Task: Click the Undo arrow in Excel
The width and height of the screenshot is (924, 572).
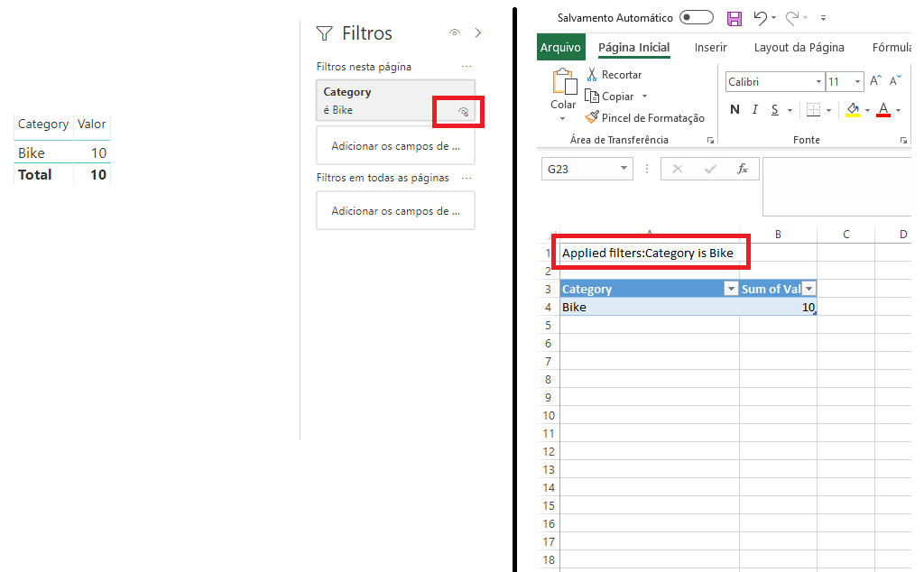Action: (x=761, y=18)
